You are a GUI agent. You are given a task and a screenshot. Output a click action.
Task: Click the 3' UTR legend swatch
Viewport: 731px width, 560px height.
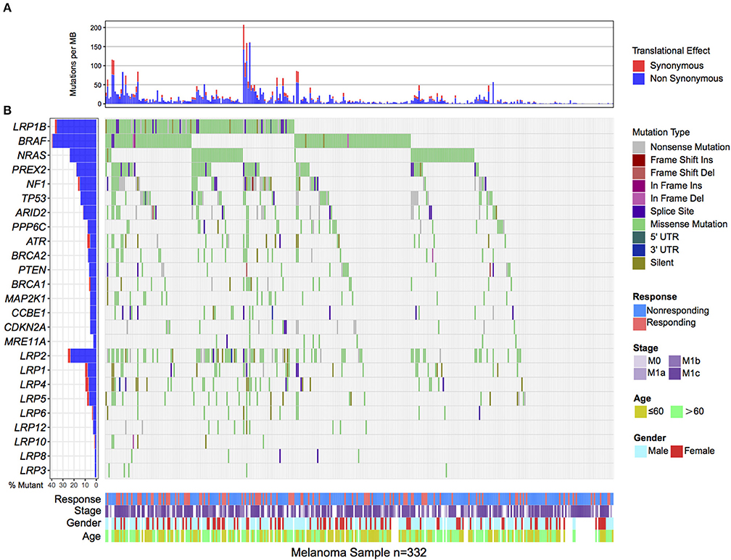[639, 250]
